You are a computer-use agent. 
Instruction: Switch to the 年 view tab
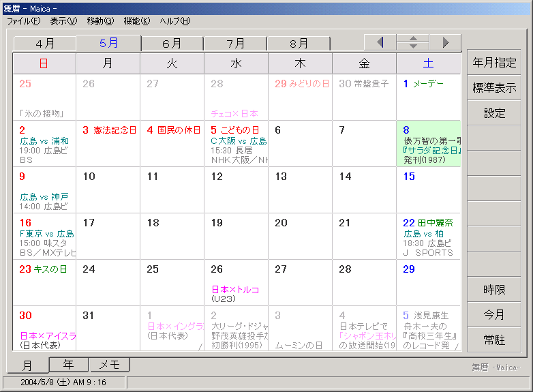point(69,364)
